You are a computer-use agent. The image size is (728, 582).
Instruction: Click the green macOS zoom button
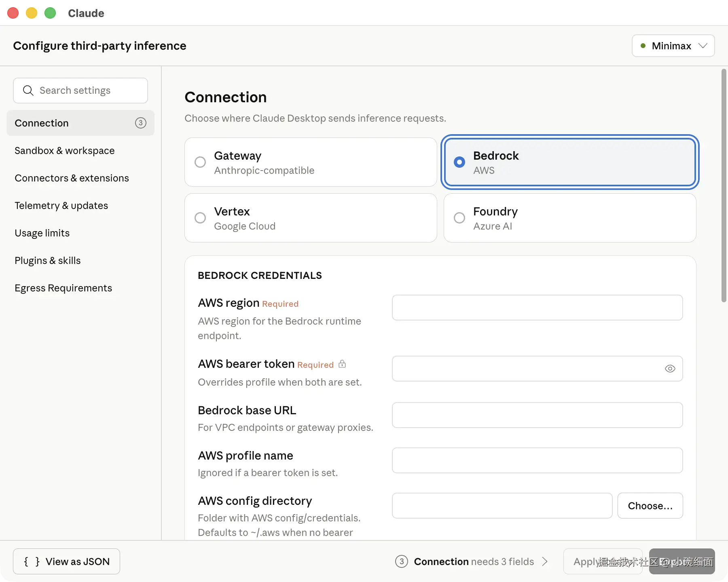pos(50,13)
